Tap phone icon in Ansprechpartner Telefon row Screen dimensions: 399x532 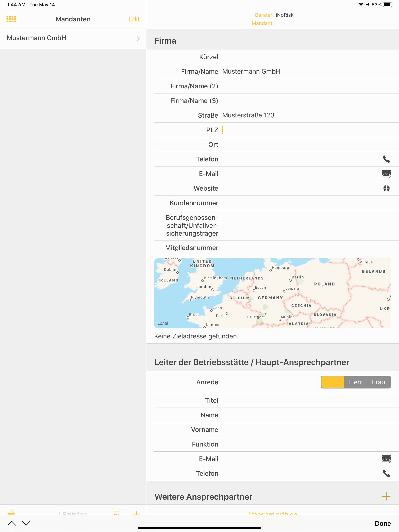click(x=387, y=474)
